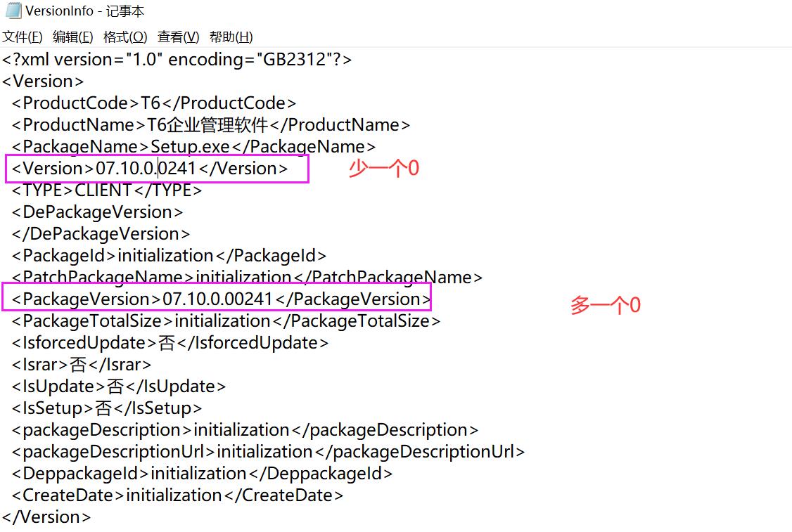The height and width of the screenshot is (532, 792).
Task: Click the PackageId initialization line
Action: coord(169,255)
